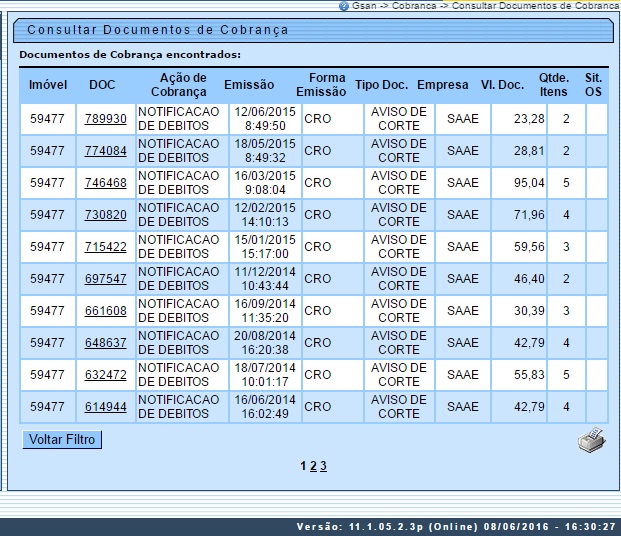Image resolution: width=621 pixels, height=536 pixels.
Task: Open document 774084
Action: tap(106, 151)
